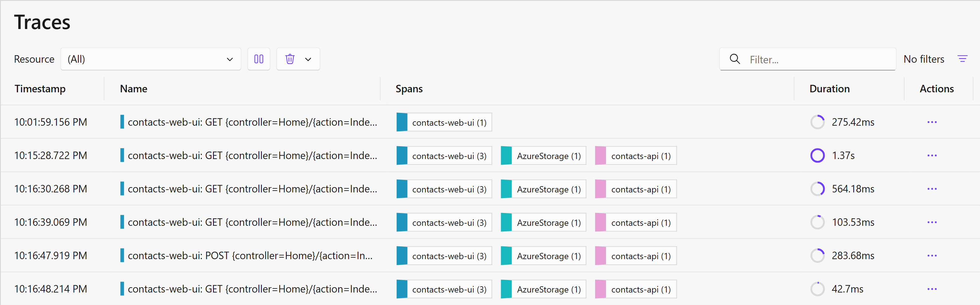Click timestamp 10:16:30.268 PM

click(x=50, y=189)
